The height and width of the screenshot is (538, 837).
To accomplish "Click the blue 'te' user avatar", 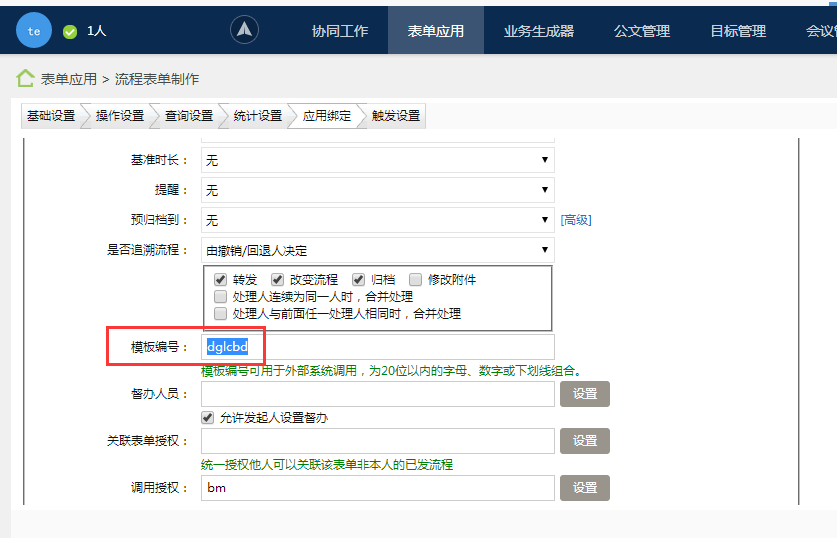I will pyautogui.click(x=34, y=30).
